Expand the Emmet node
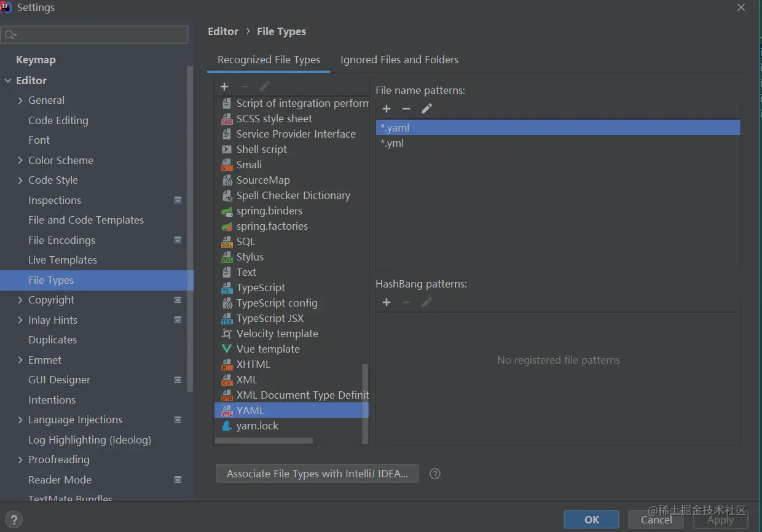 (20, 360)
